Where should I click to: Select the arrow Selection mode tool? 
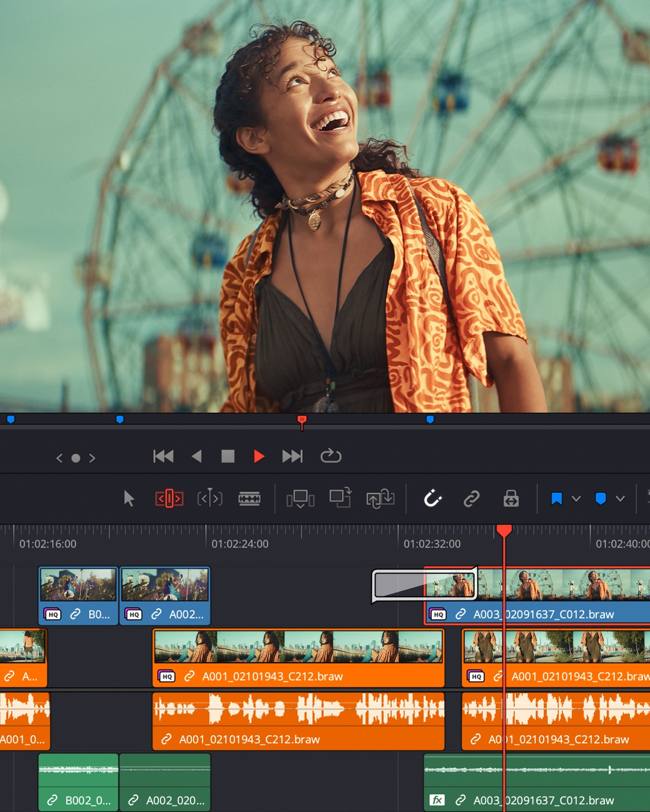tap(129, 499)
